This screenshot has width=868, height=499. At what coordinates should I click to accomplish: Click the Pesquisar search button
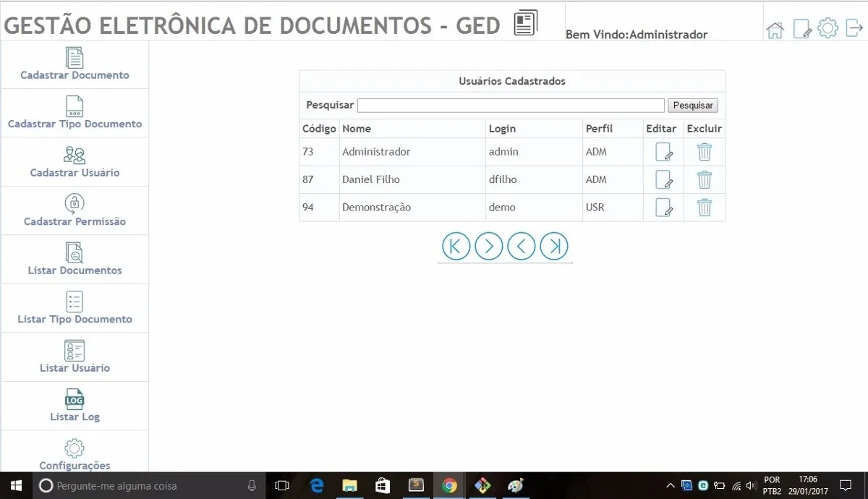(x=693, y=106)
